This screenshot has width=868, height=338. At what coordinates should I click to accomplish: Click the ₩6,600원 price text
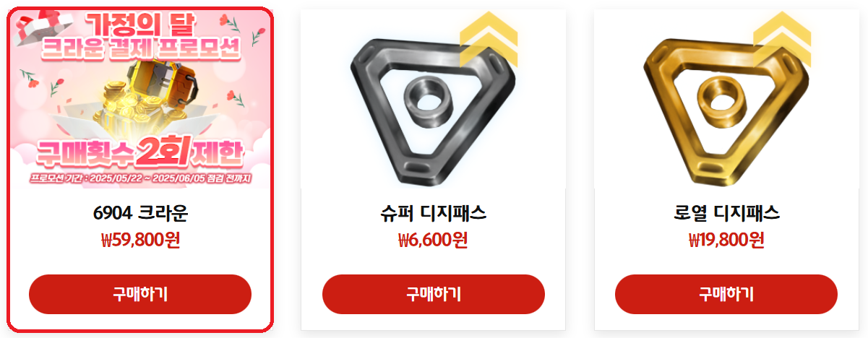pyautogui.click(x=433, y=240)
